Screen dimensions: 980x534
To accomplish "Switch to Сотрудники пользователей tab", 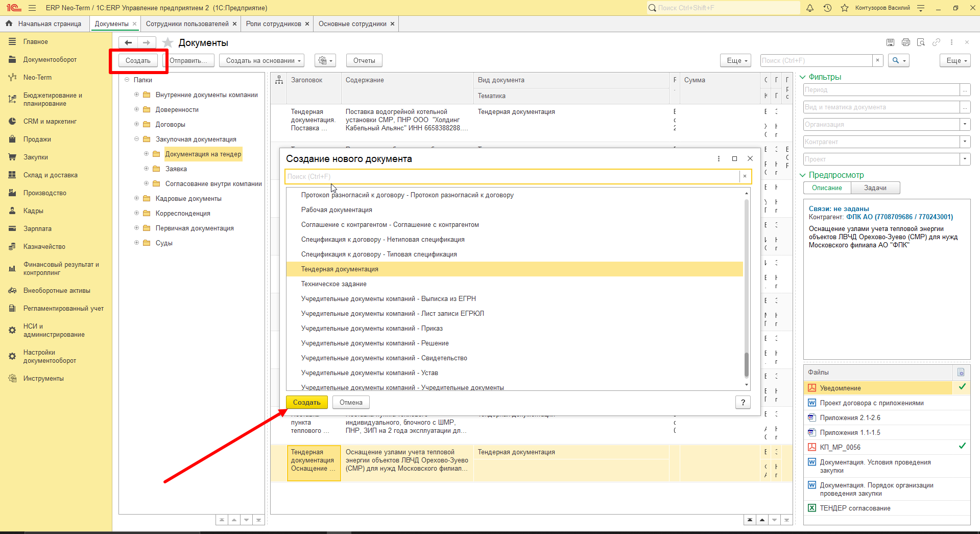I will [x=187, y=24].
